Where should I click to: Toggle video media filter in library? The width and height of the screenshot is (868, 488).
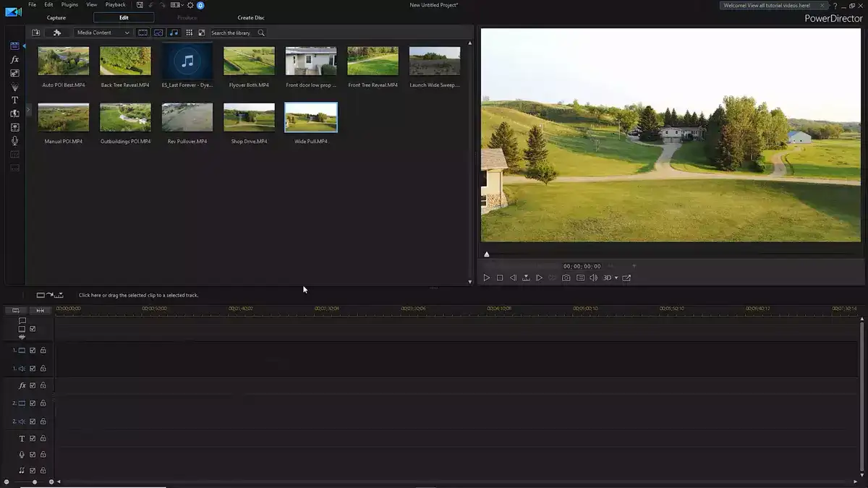click(x=142, y=33)
